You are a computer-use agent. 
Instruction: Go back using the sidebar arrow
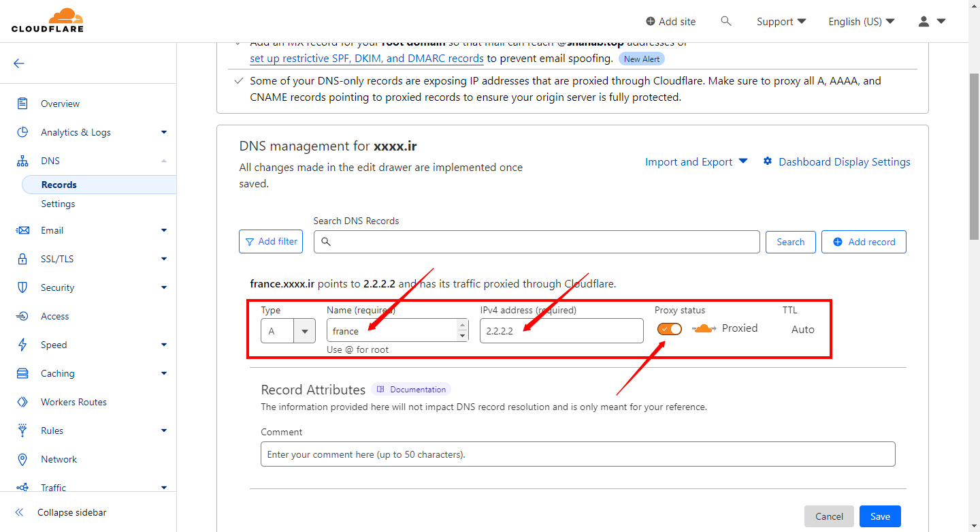(x=19, y=63)
